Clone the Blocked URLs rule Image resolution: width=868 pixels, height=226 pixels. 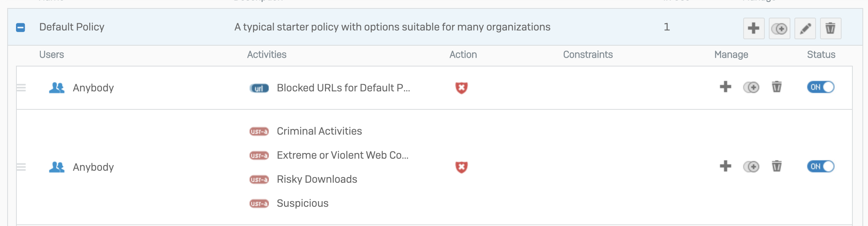pos(751,87)
